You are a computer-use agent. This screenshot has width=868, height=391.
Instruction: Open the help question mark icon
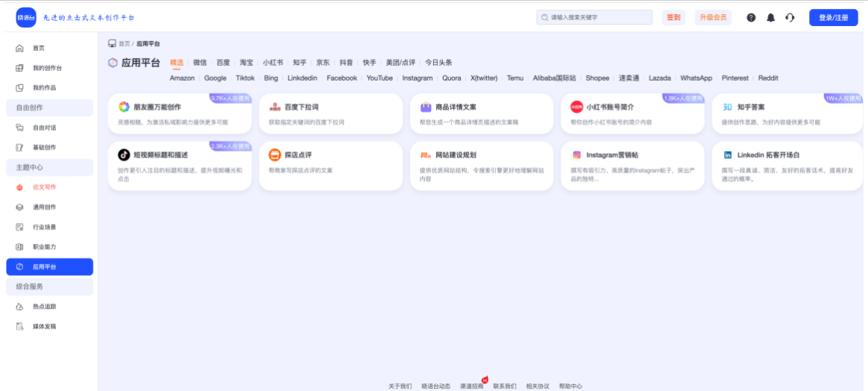(751, 18)
